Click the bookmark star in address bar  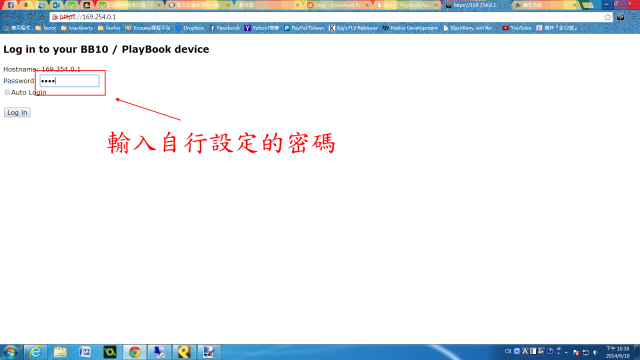607,17
